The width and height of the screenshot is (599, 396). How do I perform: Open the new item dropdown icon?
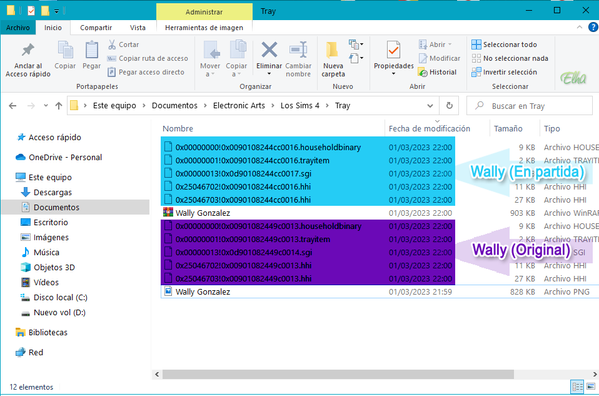pyautogui.click(x=356, y=44)
